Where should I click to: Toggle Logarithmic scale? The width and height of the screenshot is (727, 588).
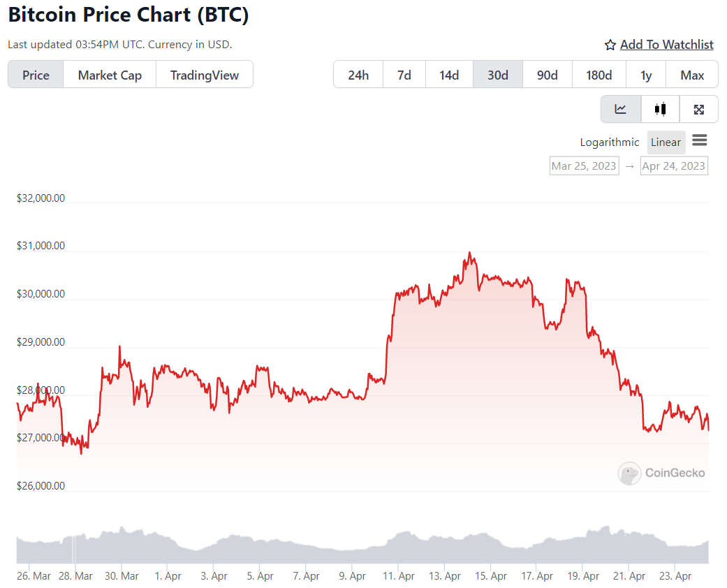tap(609, 142)
